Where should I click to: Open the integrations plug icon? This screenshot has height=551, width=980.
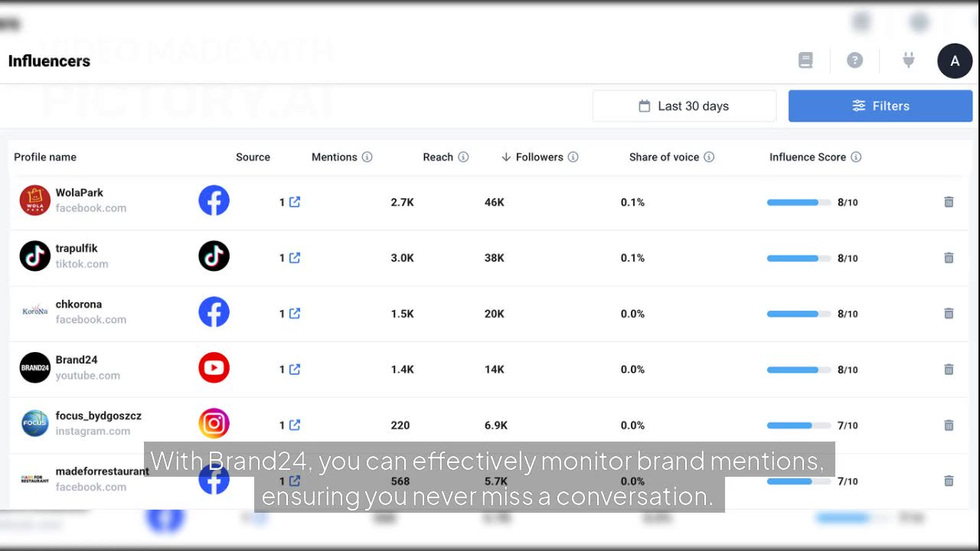908,60
